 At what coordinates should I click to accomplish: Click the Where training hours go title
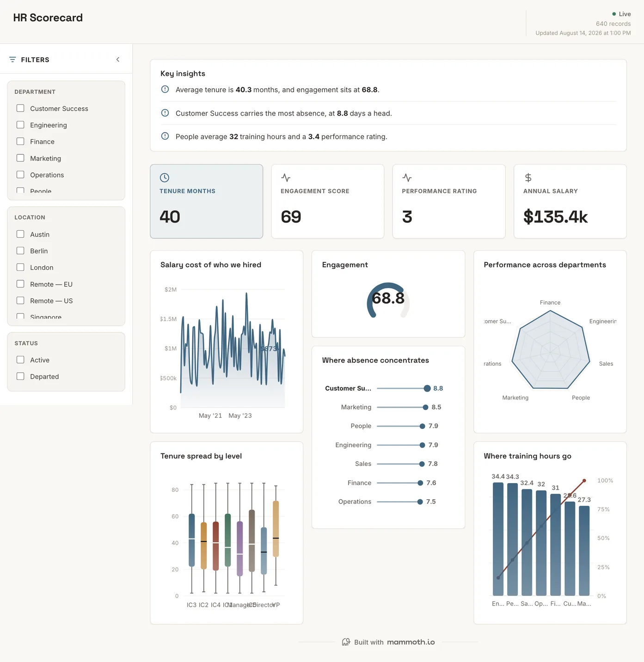click(x=527, y=456)
